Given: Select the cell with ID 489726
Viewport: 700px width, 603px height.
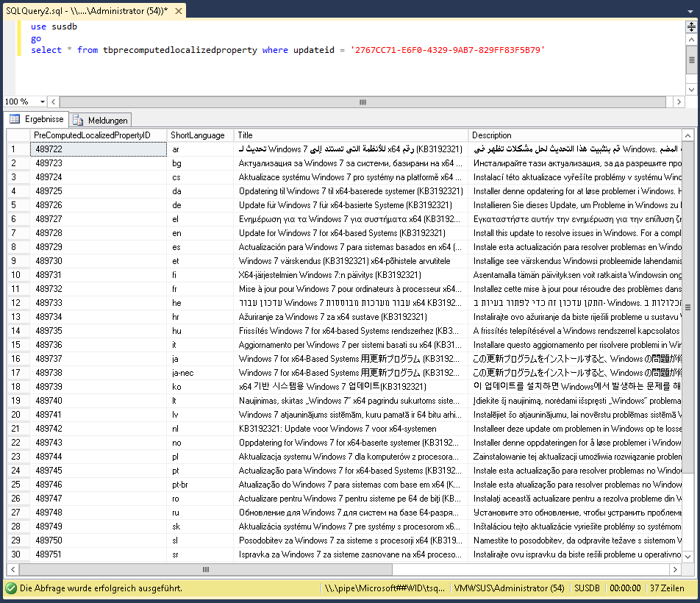Looking at the screenshot, I should click(x=99, y=205).
